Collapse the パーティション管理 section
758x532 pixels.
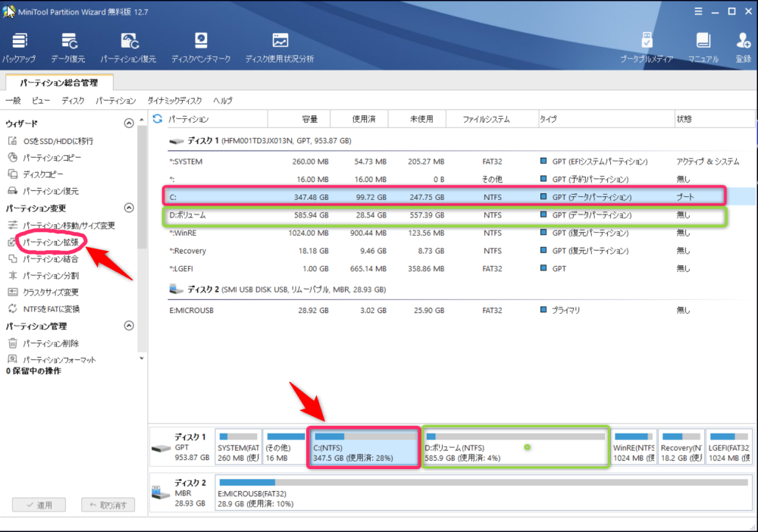coord(129,326)
